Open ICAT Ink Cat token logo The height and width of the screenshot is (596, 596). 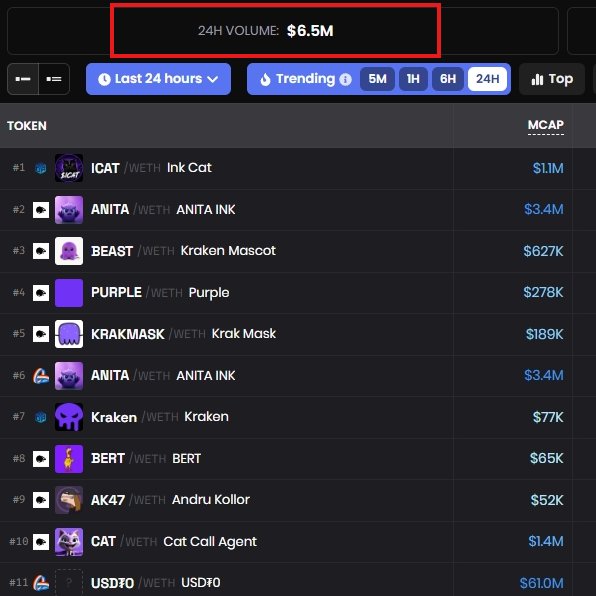69,168
